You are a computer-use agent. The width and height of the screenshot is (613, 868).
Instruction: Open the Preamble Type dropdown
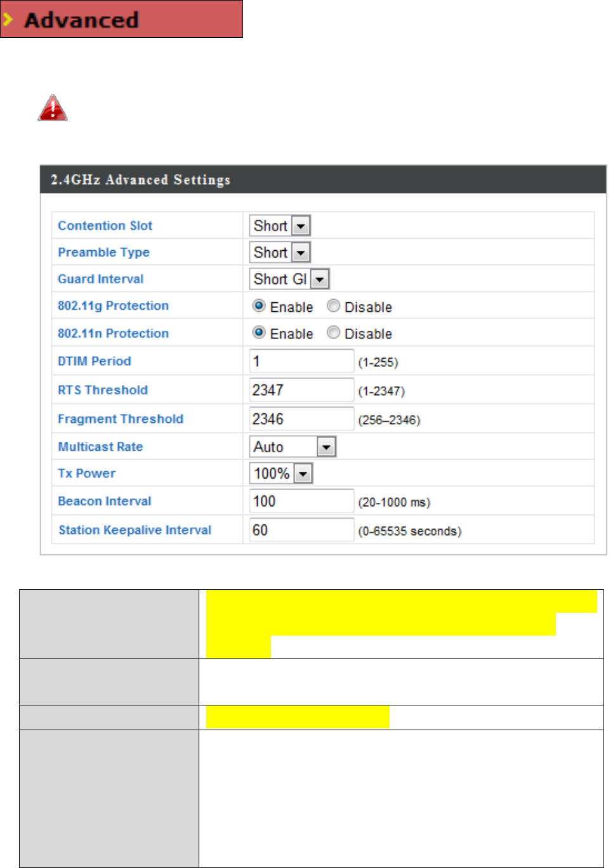(x=280, y=252)
